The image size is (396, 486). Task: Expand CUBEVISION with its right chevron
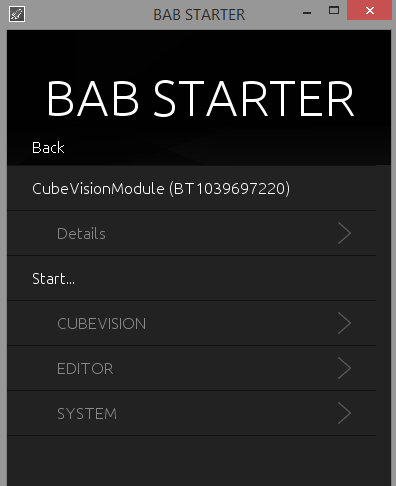[x=344, y=323]
